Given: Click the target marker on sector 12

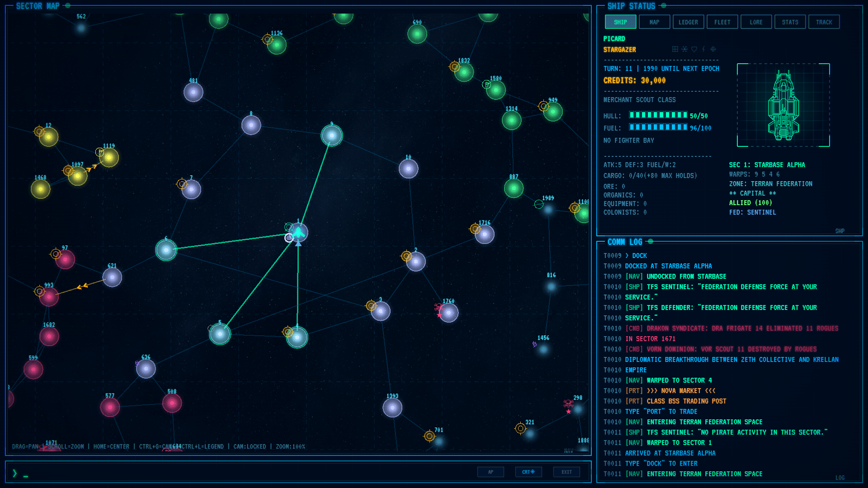Looking at the screenshot, I should (39, 131).
